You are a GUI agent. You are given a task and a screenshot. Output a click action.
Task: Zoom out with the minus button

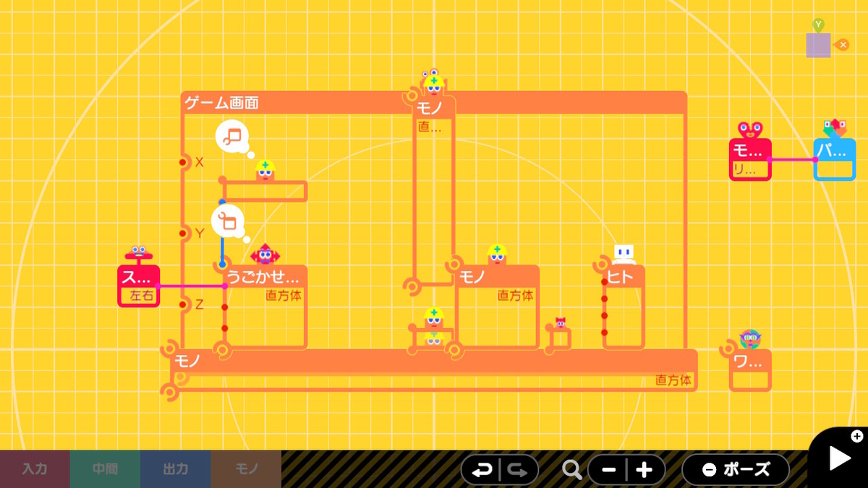click(608, 470)
